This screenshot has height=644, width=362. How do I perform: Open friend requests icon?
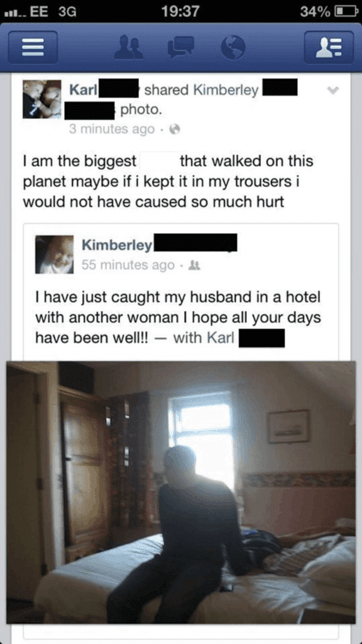coord(129,47)
